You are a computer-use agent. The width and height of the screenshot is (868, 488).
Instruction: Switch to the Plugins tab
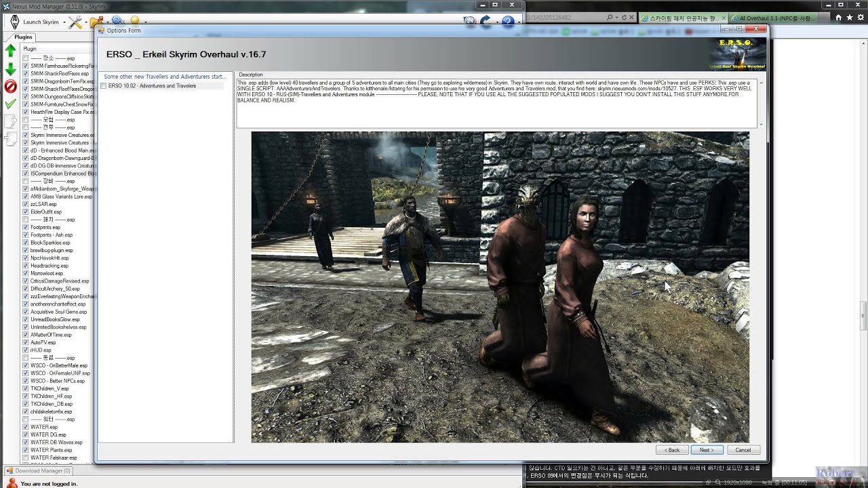tap(23, 37)
